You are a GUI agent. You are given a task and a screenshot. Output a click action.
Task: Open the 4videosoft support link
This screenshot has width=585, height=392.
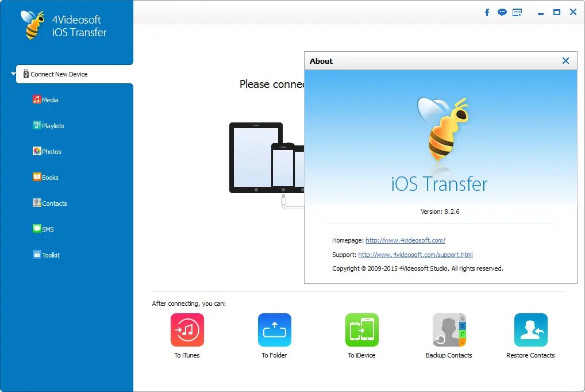click(x=415, y=255)
